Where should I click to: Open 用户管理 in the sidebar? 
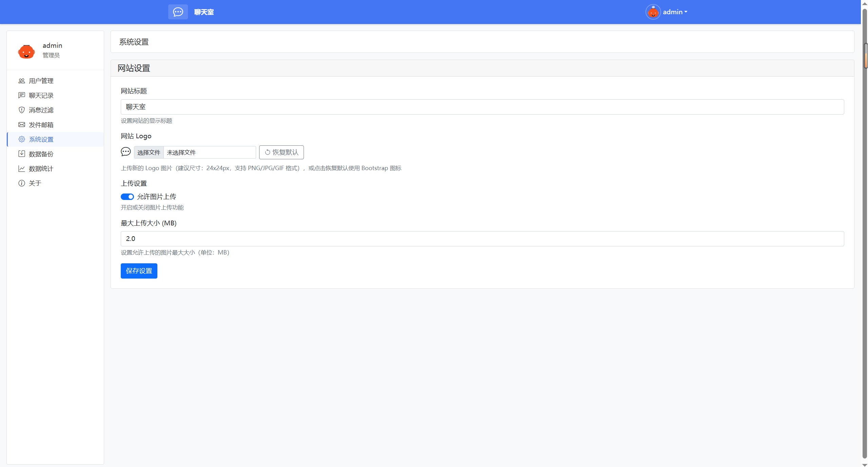pyautogui.click(x=41, y=81)
